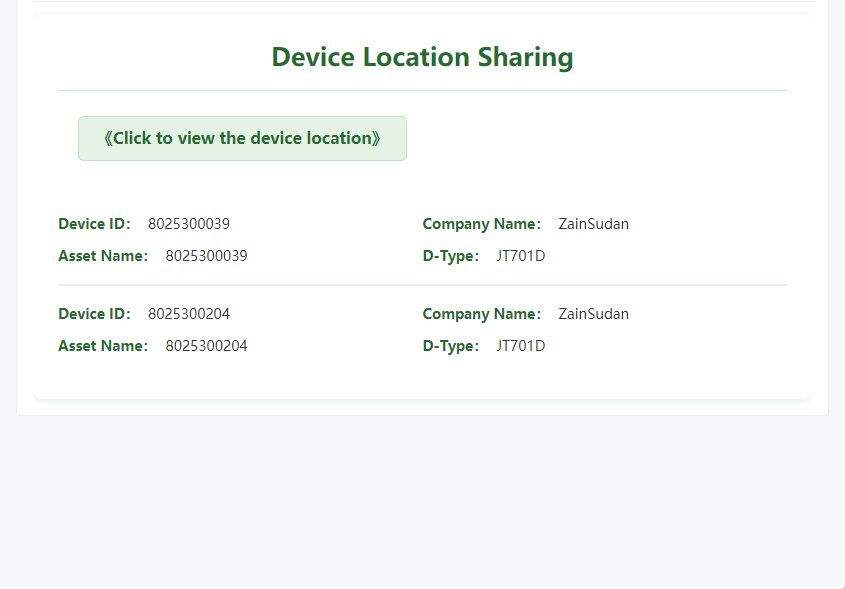Select Device ID value 8025300204

[189, 314]
